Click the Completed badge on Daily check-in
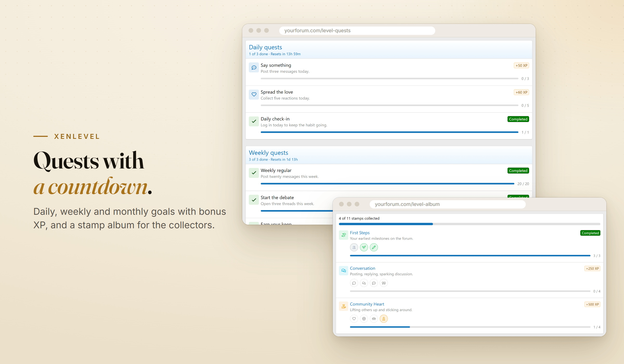This screenshot has height=364, width=624. [518, 119]
